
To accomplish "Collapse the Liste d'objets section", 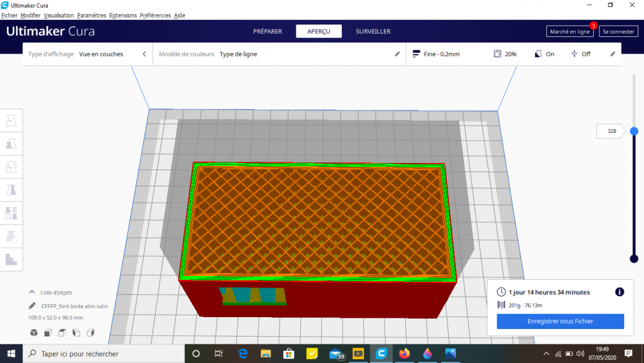I will click(32, 292).
